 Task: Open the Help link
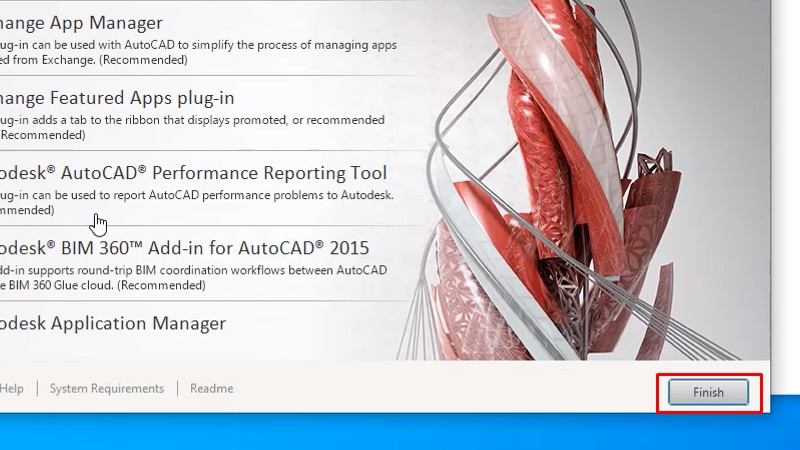click(12, 388)
